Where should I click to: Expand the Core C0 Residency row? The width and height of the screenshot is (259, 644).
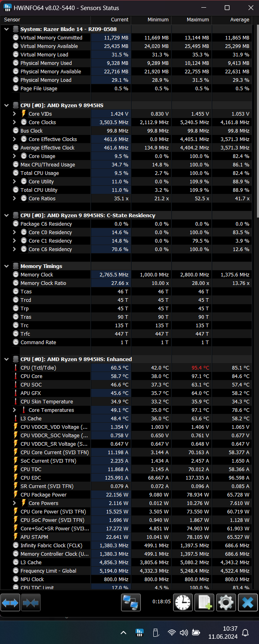pyautogui.click(x=15, y=232)
